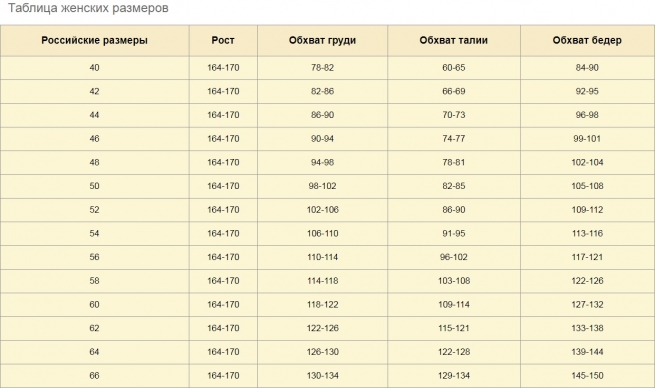
Task: Click the 'Обхват бедер' column header
Action: 587,41
